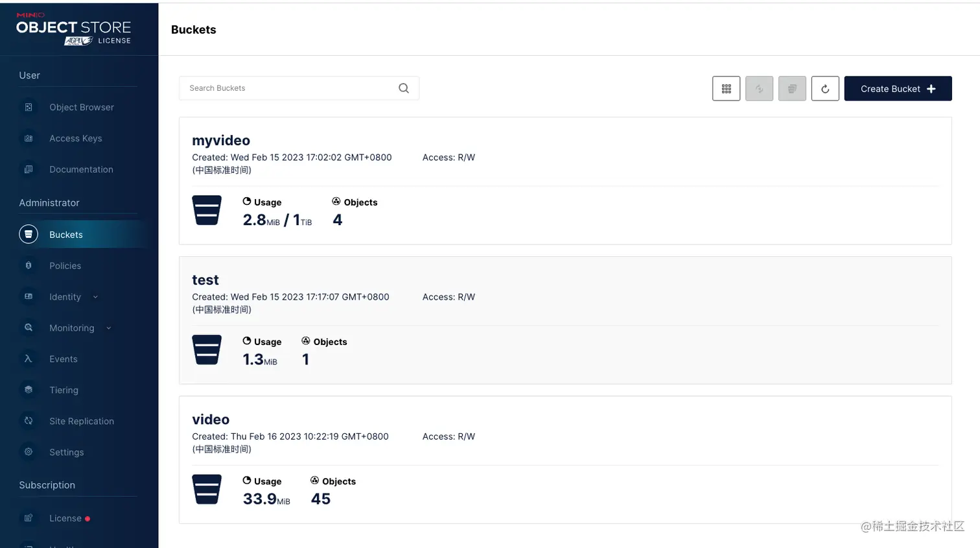The width and height of the screenshot is (980, 548).
Task: Click test bucket Access: R/W text
Action: 449,297
